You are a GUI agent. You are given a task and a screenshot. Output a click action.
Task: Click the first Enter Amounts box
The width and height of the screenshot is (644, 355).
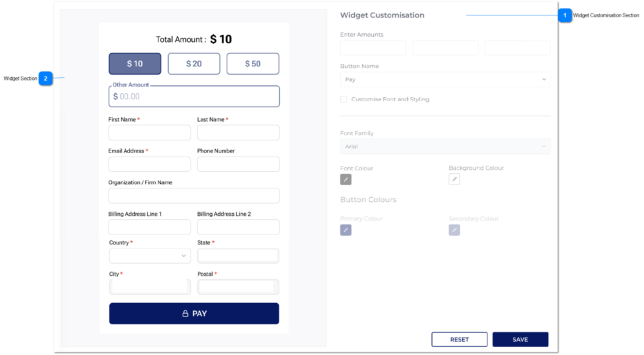(373, 48)
